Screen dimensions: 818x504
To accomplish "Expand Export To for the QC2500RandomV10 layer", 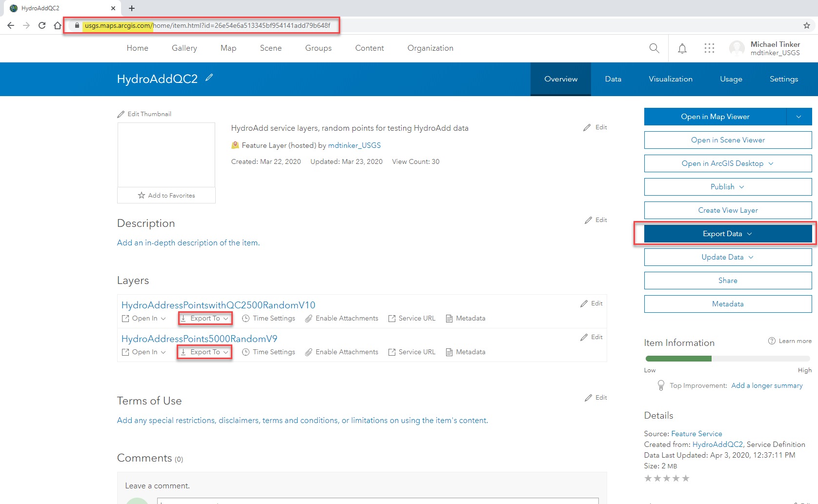I will (205, 318).
